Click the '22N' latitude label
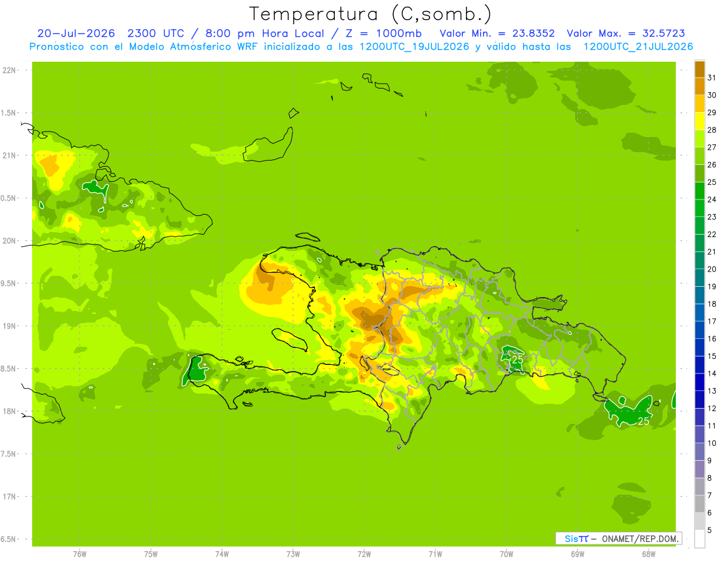Image resolution: width=728 pixels, height=562 pixels. point(8,70)
